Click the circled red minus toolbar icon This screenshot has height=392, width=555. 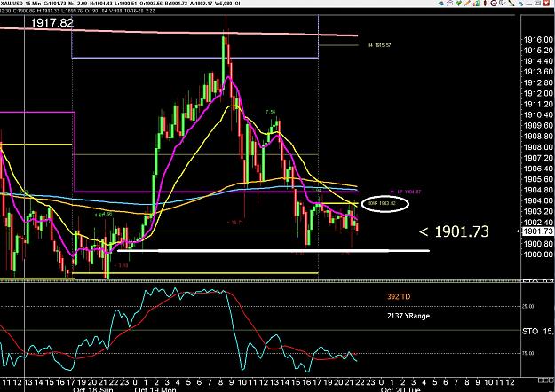pyautogui.click(x=494, y=4)
